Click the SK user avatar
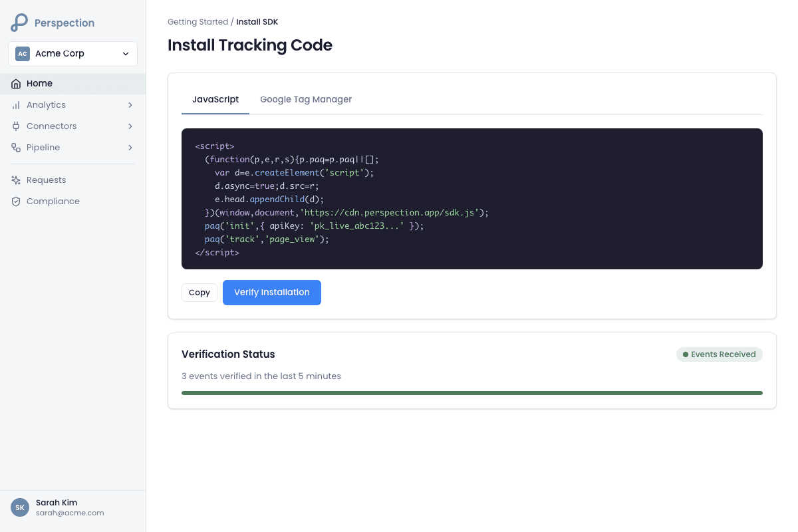Viewport: 798px width, 532px height. click(x=20, y=507)
